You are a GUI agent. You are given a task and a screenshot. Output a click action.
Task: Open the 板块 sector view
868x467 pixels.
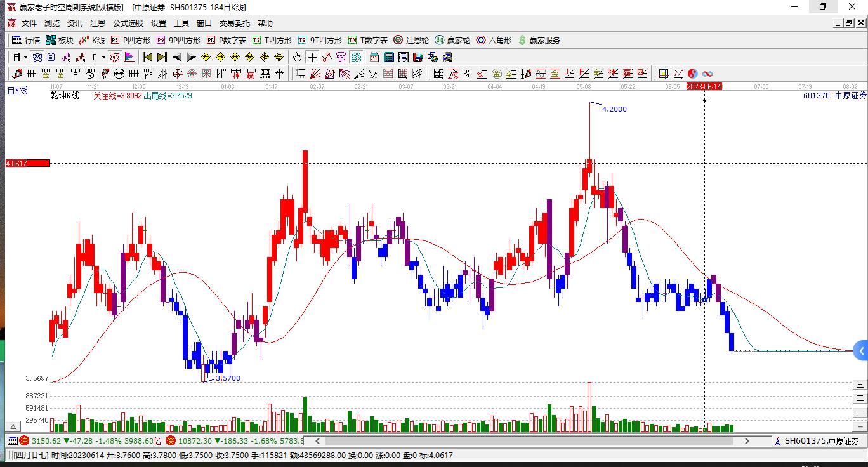point(60,40)
